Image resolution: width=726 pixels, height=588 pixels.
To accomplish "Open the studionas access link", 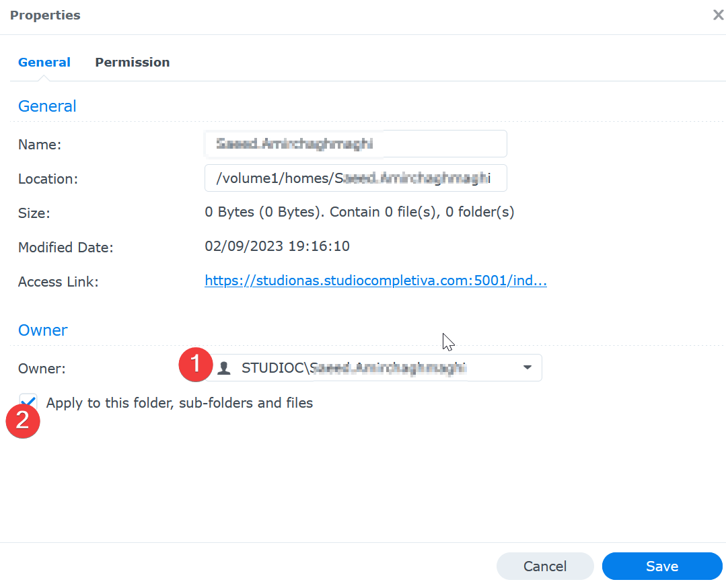I will point(375,281).
